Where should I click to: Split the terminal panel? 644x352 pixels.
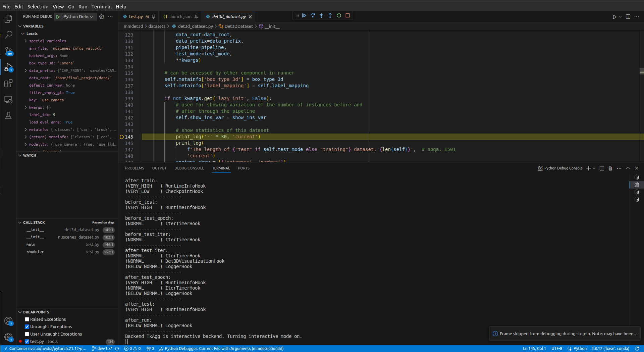click(x=601, y=168)
